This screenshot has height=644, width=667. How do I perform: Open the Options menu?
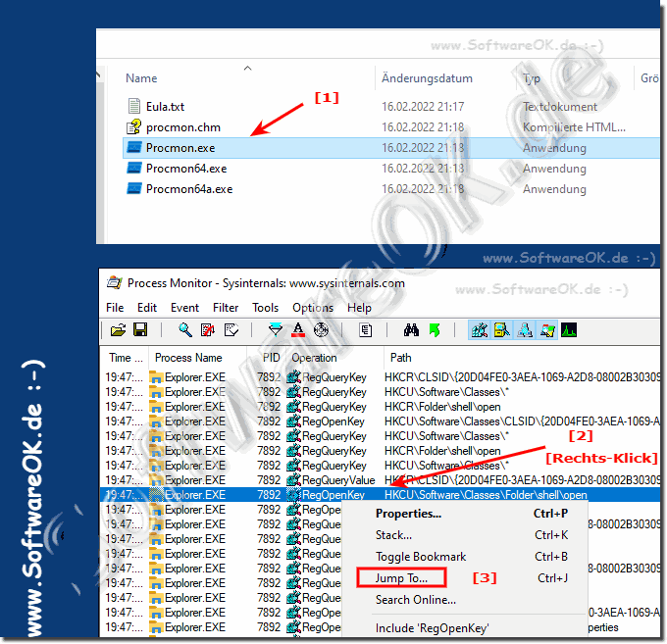(313, 308)
